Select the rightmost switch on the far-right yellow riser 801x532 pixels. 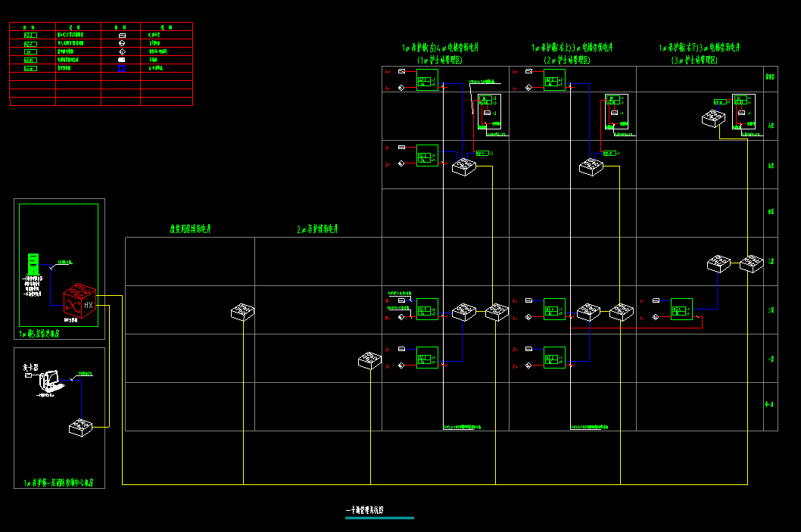tap(752, 263)
